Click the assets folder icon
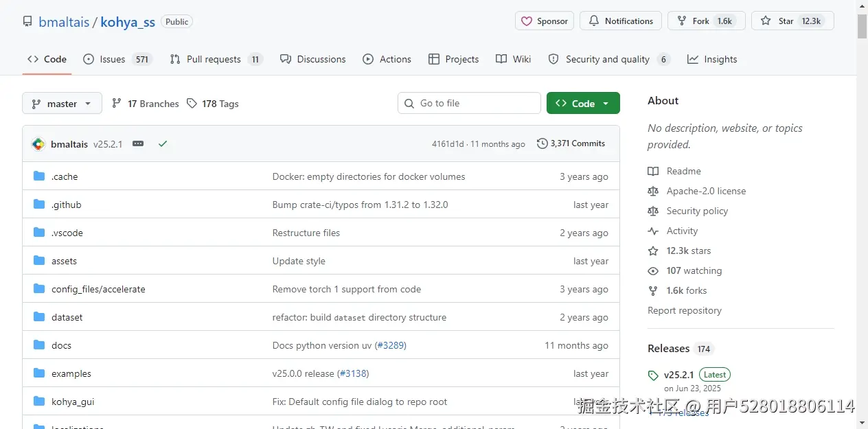Screen dimensions: 868x429 coord(39,261)
